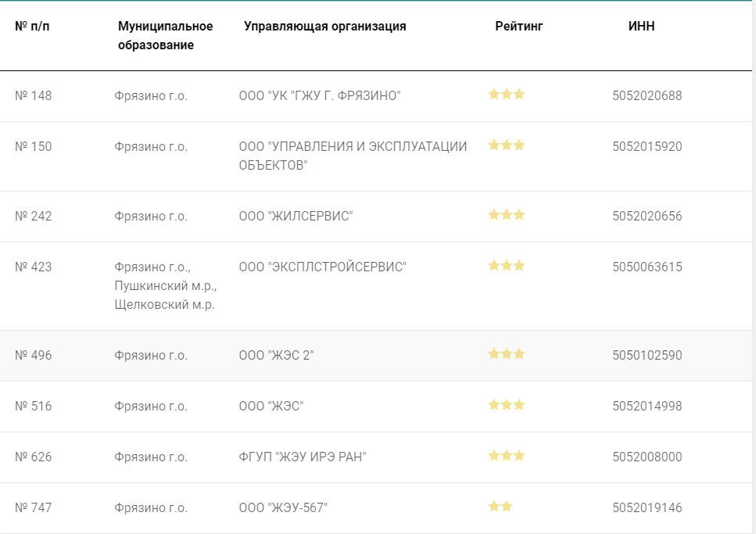
Task: Click the star rating for ООО "УК "ГЖУ Г. ФРЯЗИНО"
Action: coord(507,95)
